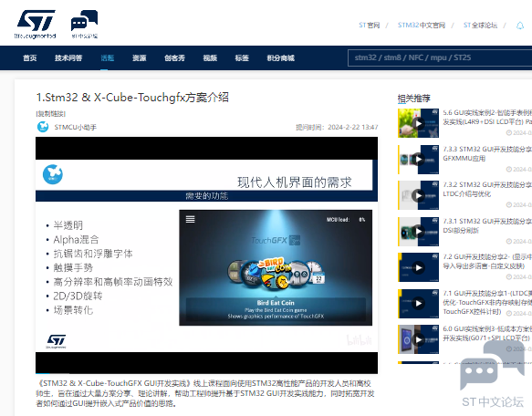
Task: Open the 资源 nav item
Action: [139, 58]
